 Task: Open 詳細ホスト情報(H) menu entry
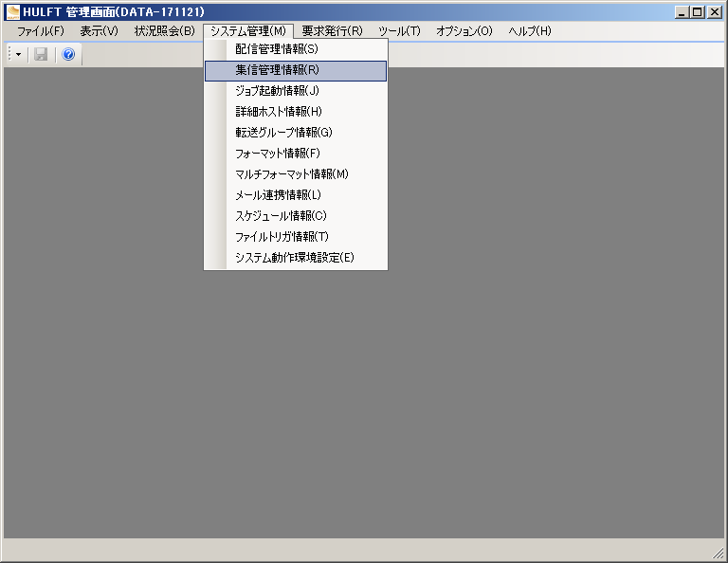click(296, 112)
